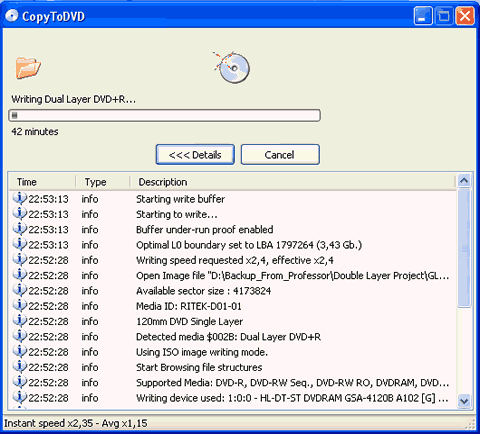Viewport: 480px width, 434px height.
Task: Sort log by Description column header
Action: 292,182
